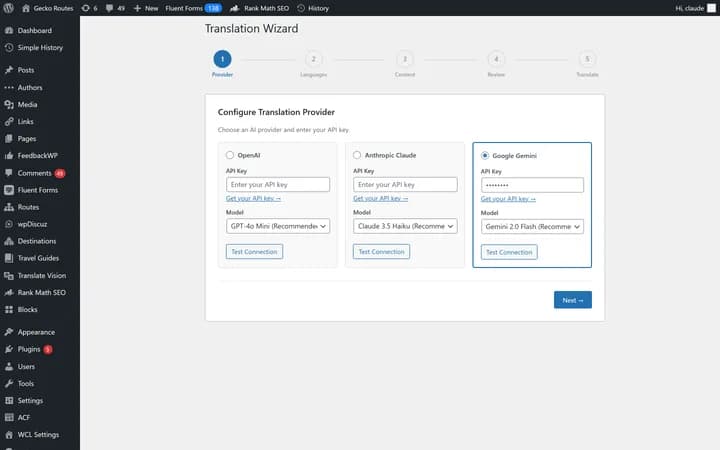Open Gecko Routes home icon
720x450 pixels.
26,8
